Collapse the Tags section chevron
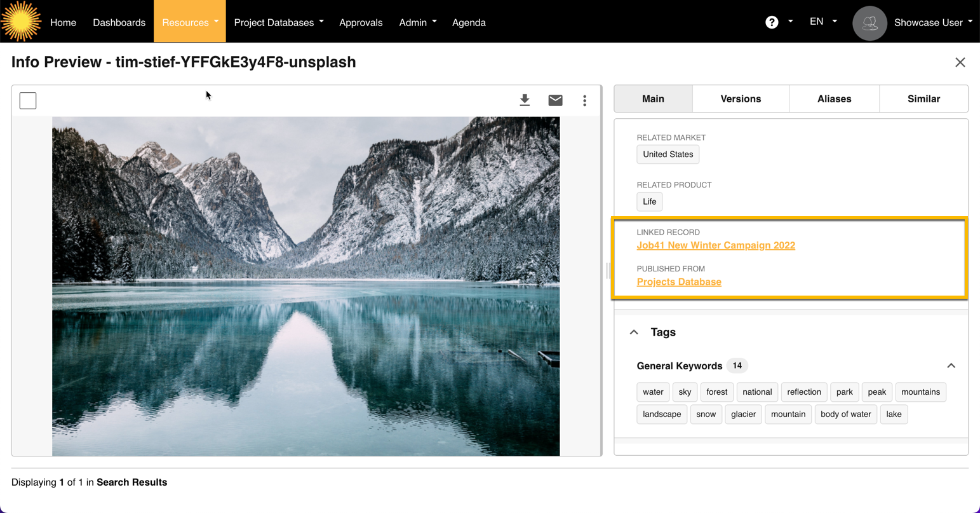The height and width of the screenshot is (513, 980). tap(634, 332)
